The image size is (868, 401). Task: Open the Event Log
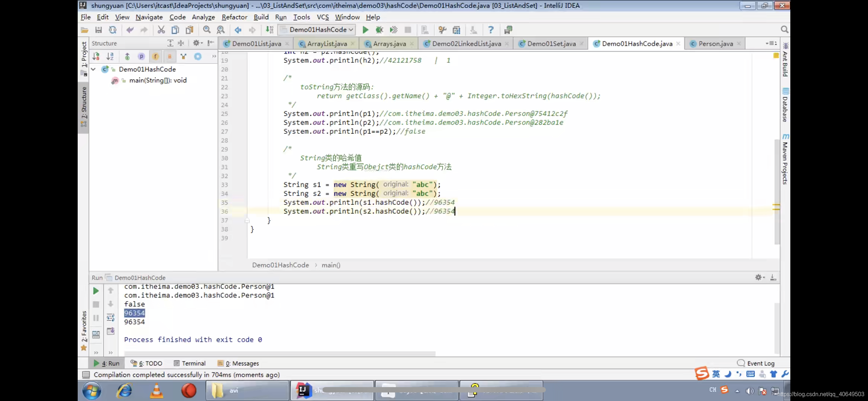coord(756,363)
